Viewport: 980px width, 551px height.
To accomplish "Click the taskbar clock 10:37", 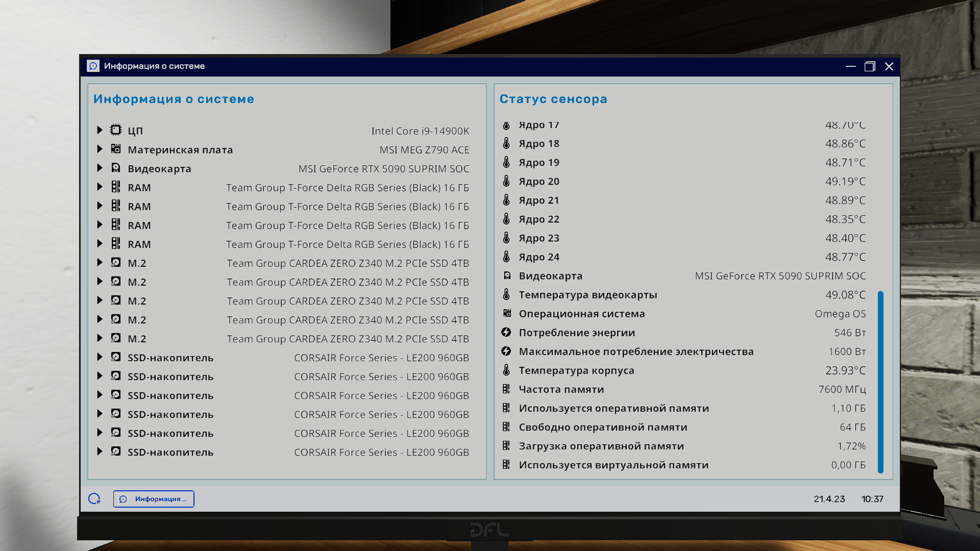I will (872, 499).
